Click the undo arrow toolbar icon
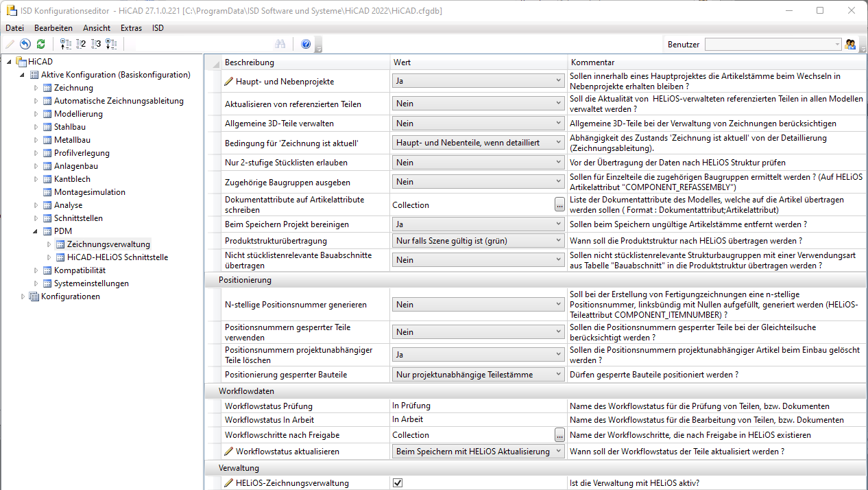 (x=25, y=44)
